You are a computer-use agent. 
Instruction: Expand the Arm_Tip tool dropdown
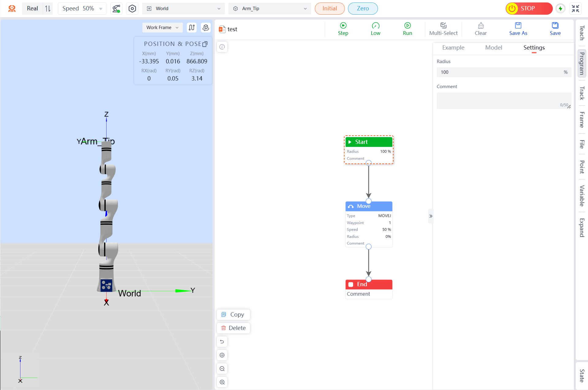(269, 9)
